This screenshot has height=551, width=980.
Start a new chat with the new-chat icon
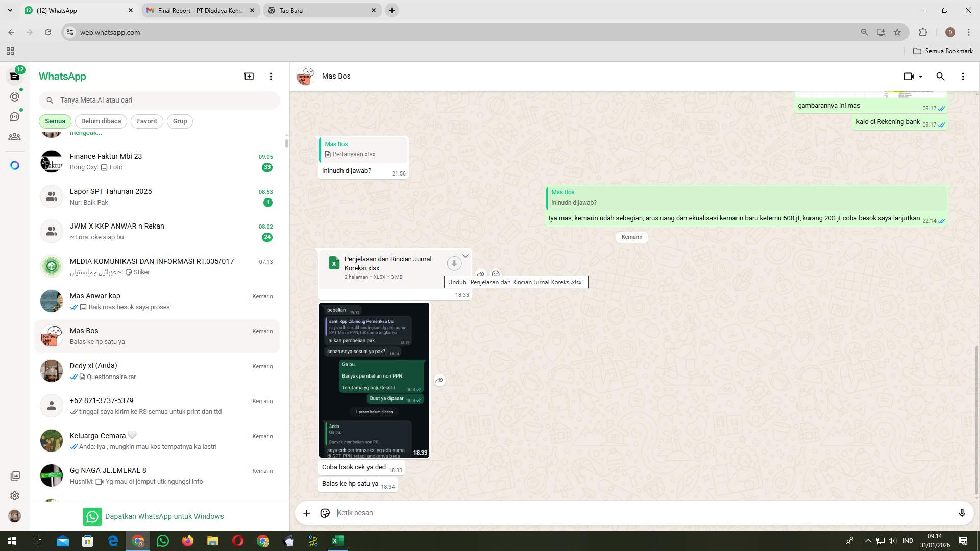pos(249,76)
